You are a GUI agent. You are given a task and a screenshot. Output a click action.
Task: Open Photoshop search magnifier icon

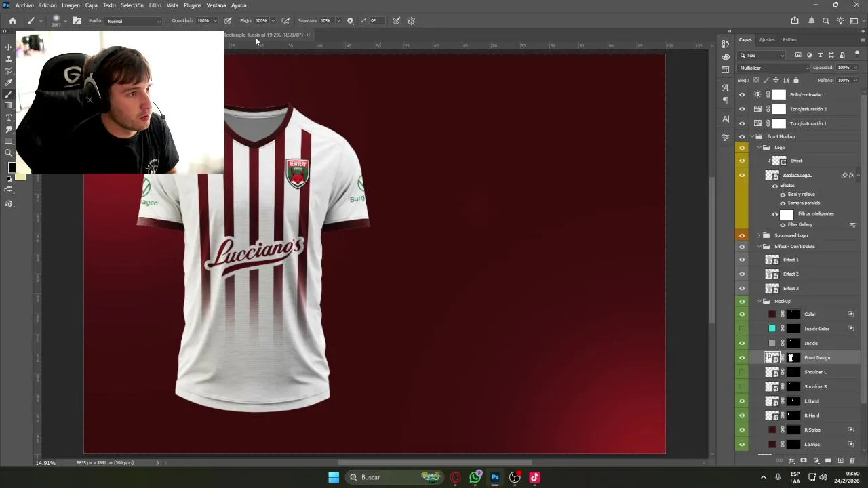point(825,21)
